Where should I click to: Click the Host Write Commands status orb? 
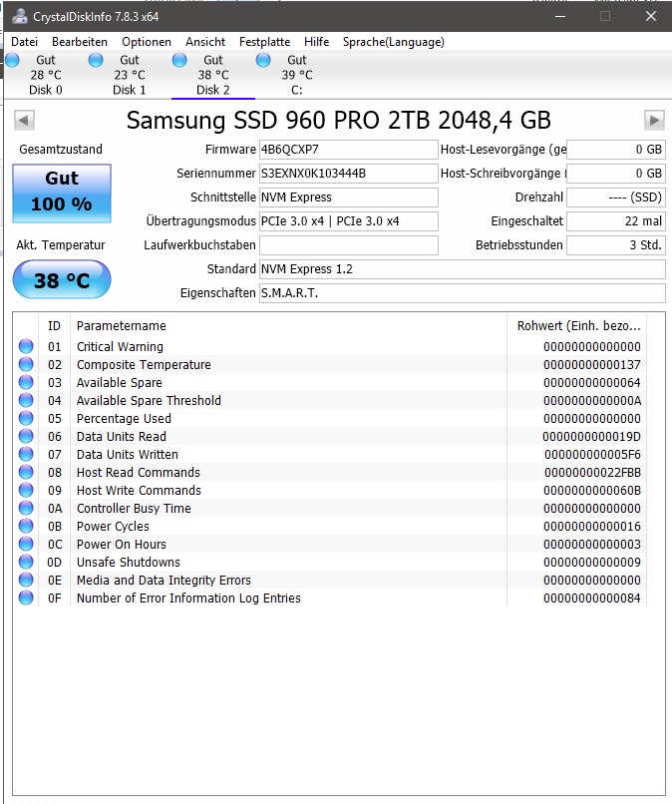[26, 490]
